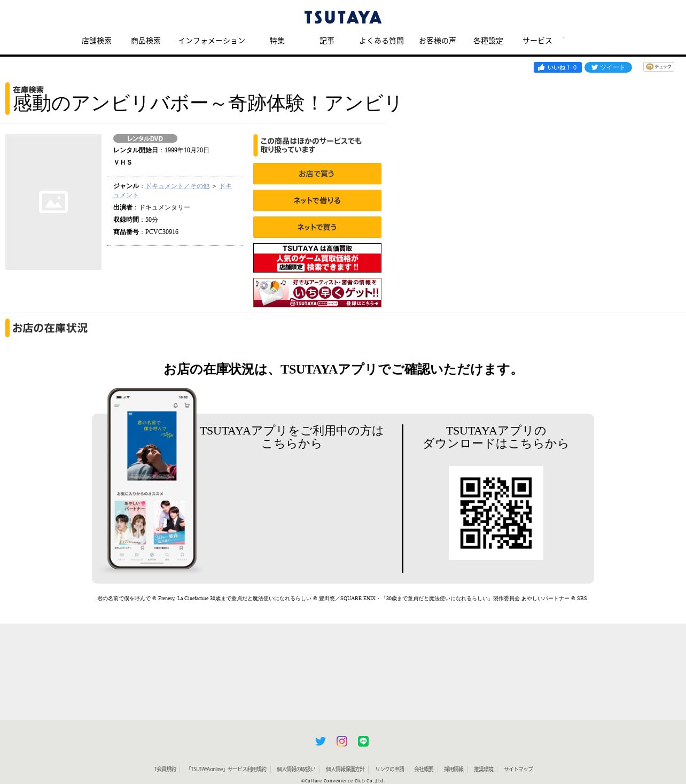
Task: Click the product image placeholder thumbnail
Action: (53, 202)
